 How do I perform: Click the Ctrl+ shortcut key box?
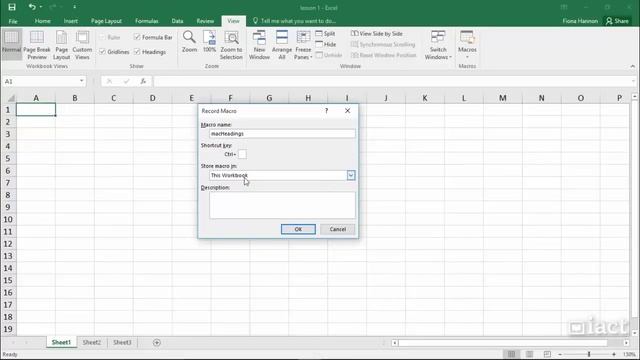coord(242,154)
